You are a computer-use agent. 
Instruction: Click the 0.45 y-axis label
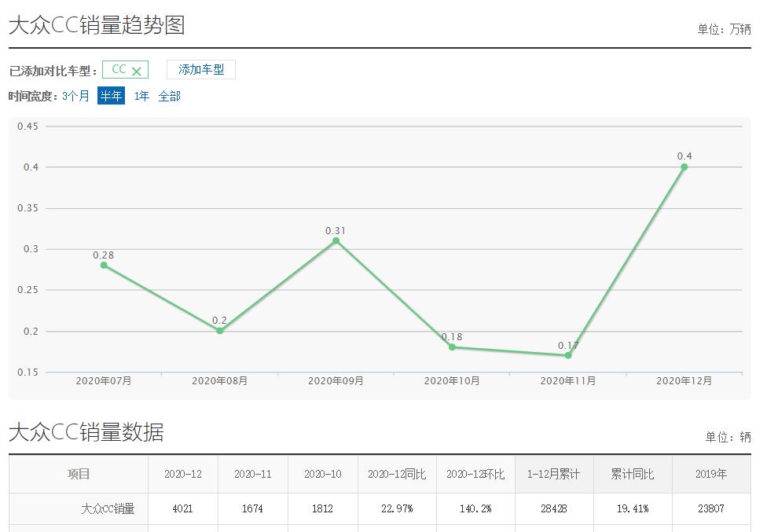28,127
